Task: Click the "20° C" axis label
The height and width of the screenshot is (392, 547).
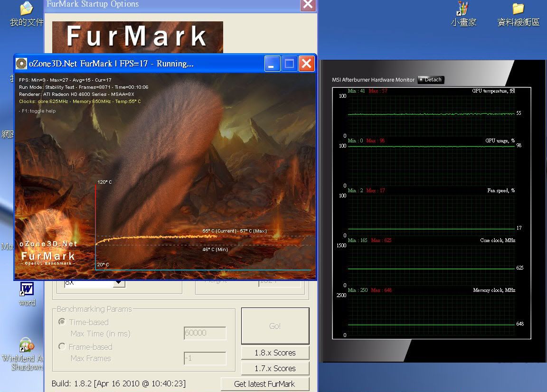Action: pyautogui.click(x=103, y=265)
